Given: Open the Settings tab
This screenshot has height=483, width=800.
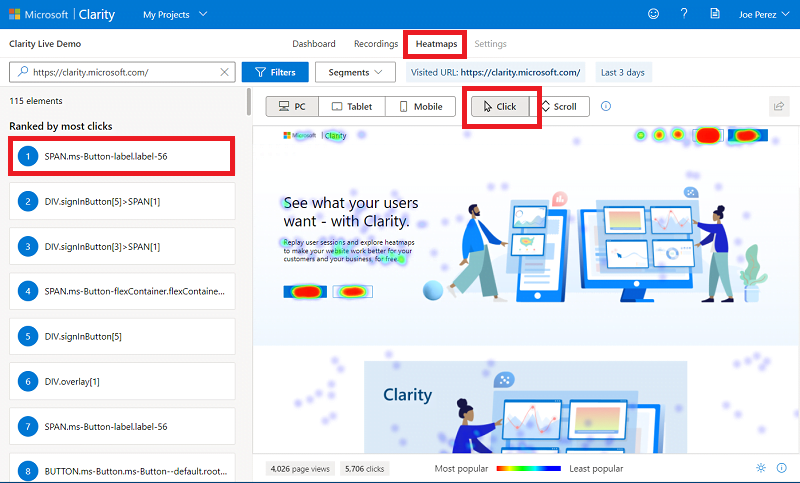Looking at the screenshot, I should click(x=490, y=44).
